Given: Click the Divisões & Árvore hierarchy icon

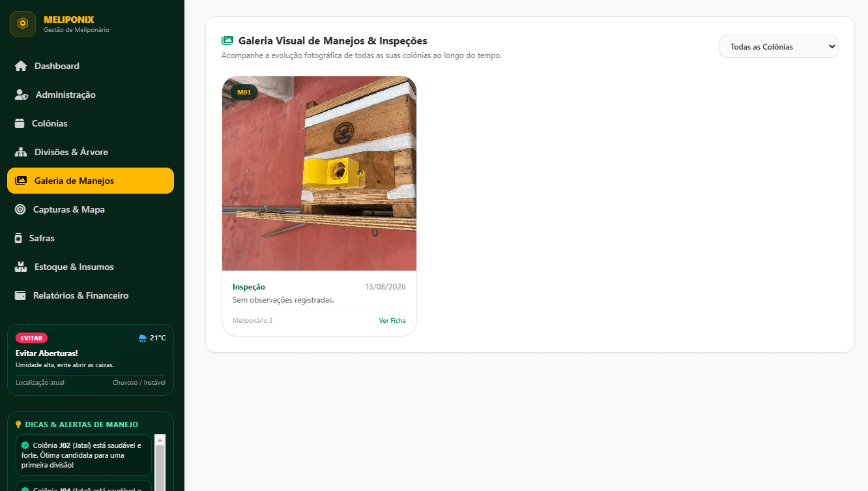Looking at the screenshot, I should tap(22, 152).
